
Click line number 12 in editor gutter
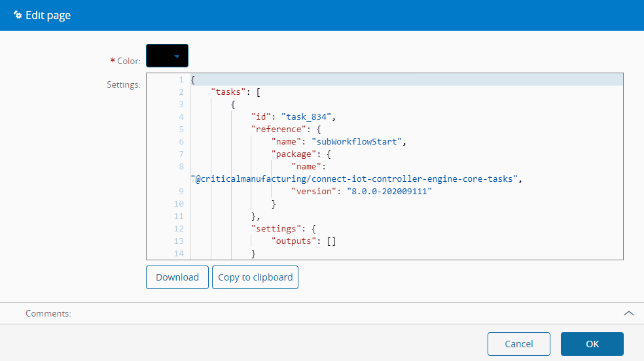179,228
